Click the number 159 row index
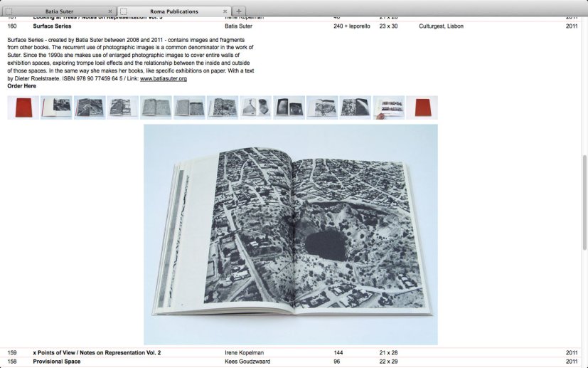588x368 pixels. tap(12, 352)
